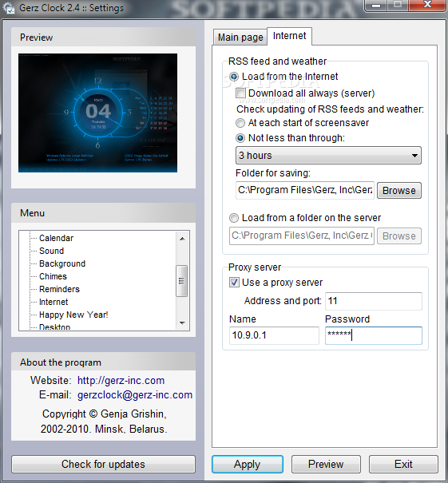This screenshot has width=448, height=483.
Task: Select Calendar in the Menu tree
Action: tap(57, 238)
